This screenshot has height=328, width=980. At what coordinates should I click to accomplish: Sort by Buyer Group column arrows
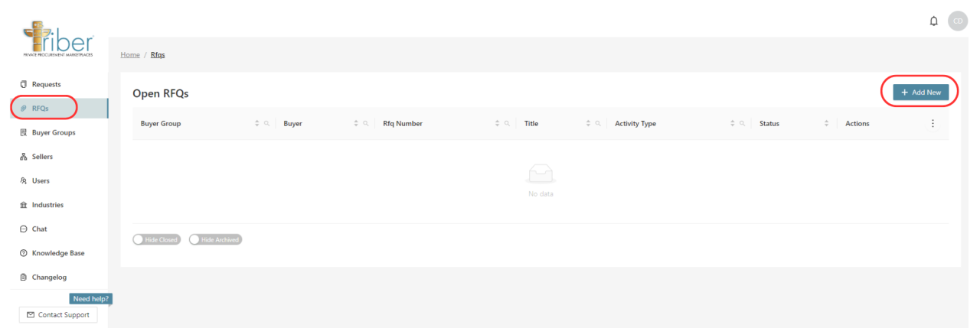point(257,124)
